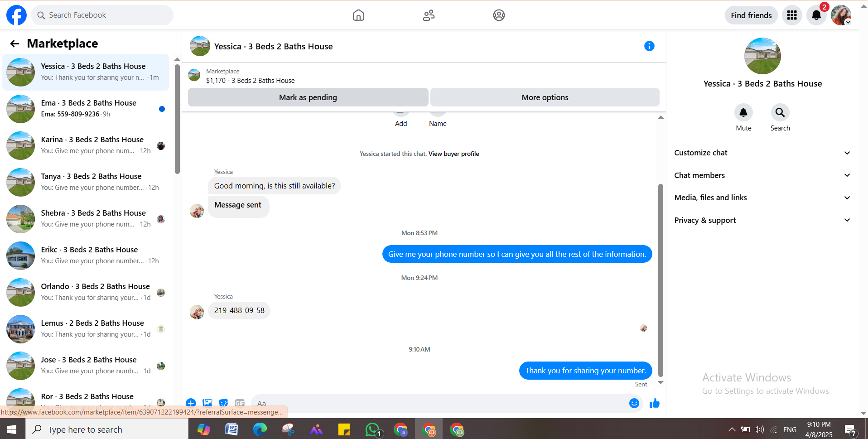Viewport: 868px width, 439px height.
Task: Show hidden system tray icons chevron
Action: 732,429
